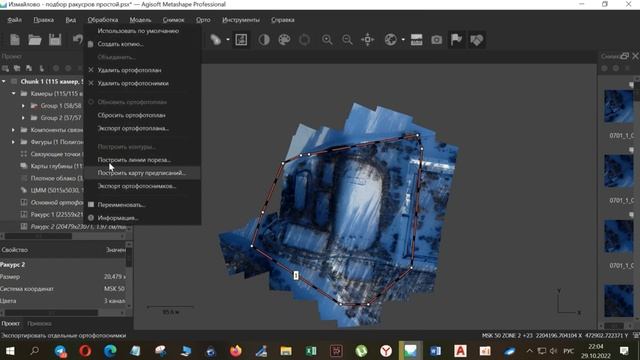
Task: Open the Орто menu
Action: click(203, 20)
